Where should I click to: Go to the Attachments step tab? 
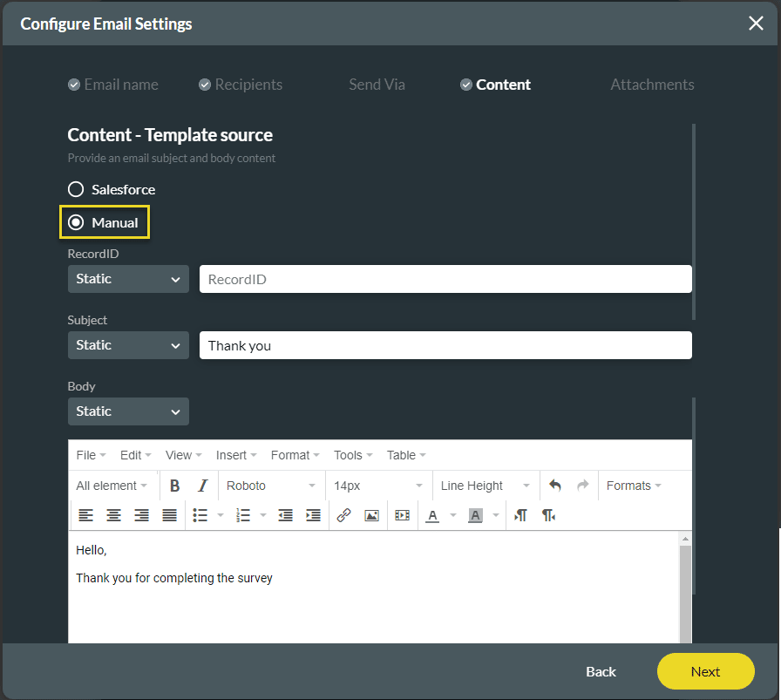pyautogui.click(x=652, y=85)
